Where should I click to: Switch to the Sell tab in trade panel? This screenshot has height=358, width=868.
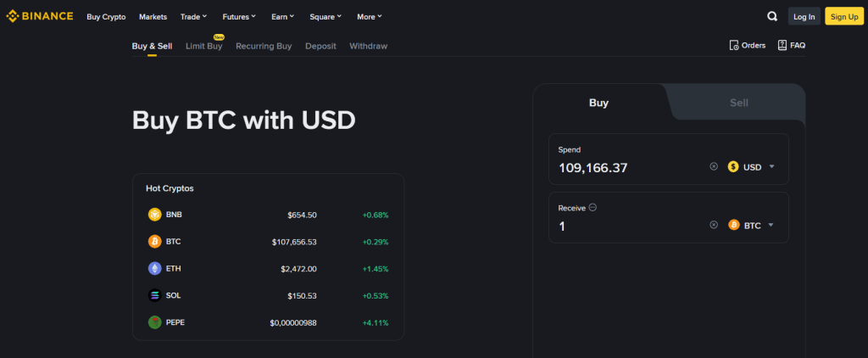pyautogui.click(x=738, y=103)
